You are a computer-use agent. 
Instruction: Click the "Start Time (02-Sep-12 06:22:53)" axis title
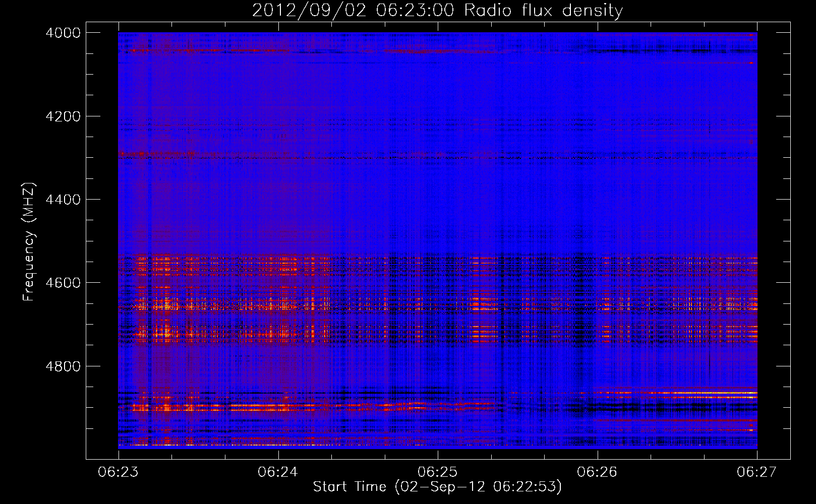pyautogui.click(x=437, y=487)
